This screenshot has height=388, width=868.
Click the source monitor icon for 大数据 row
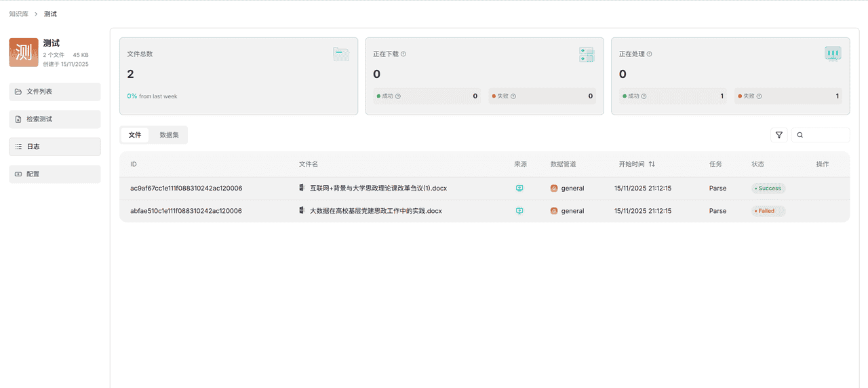519,211
